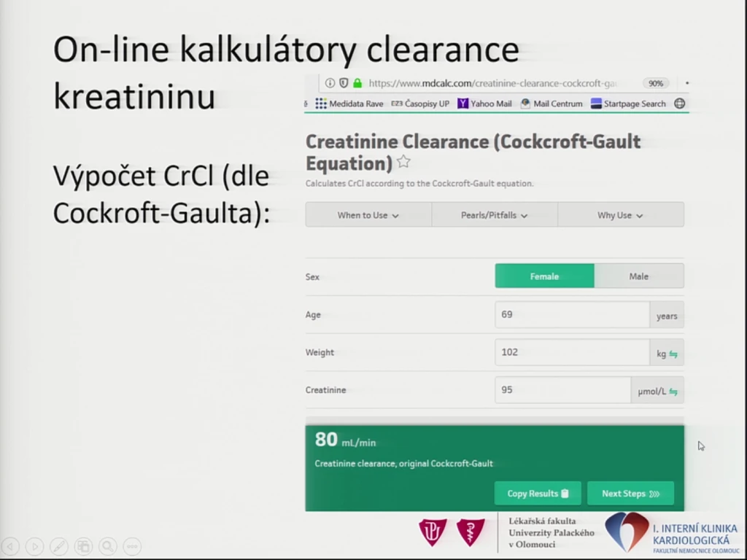Screen dimensions: 747x560
Task: Click the Next Steps button
Action: [631, 494]
